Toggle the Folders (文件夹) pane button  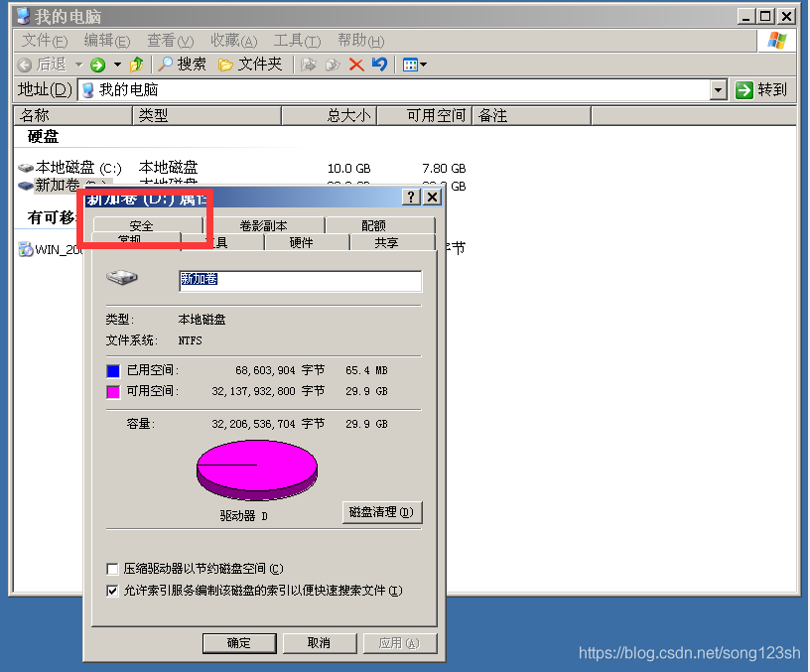tap(250, 65)
